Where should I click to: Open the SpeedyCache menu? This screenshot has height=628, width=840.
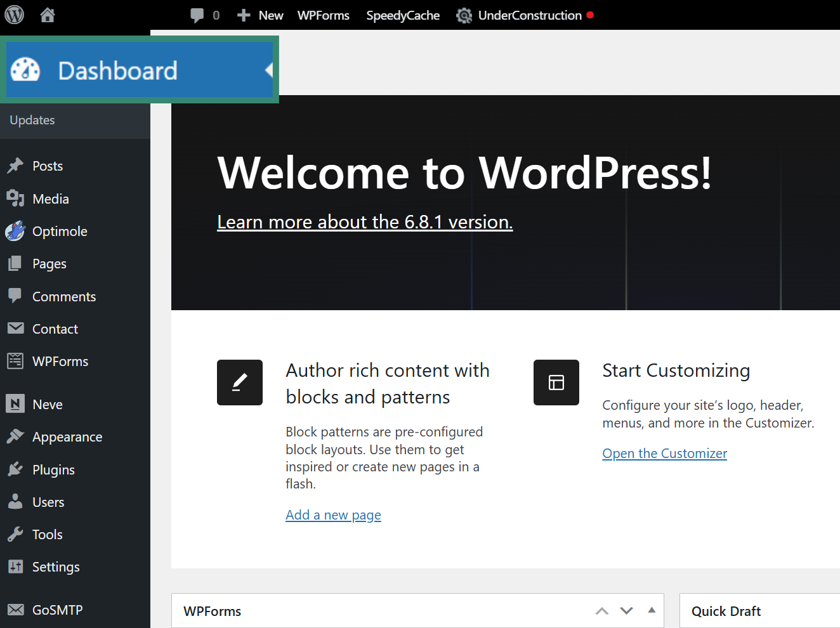click(x=403, y=15)
